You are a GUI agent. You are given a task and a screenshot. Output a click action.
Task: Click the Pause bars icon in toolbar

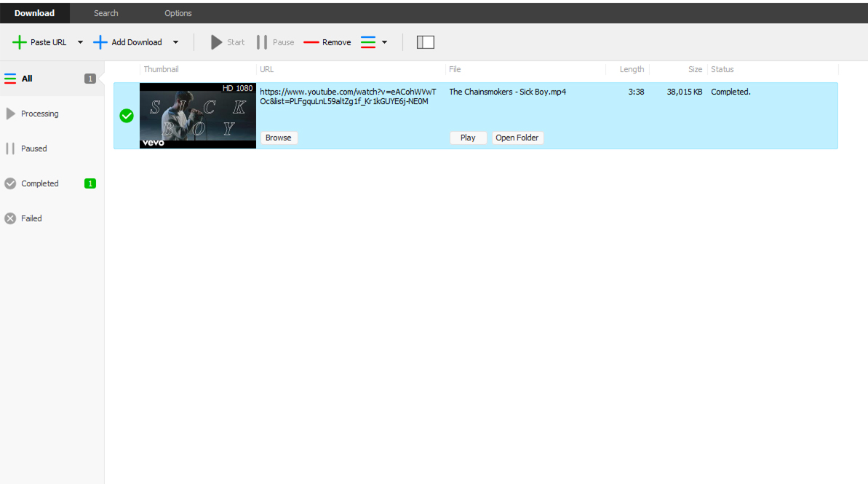(x=262, y=42)
